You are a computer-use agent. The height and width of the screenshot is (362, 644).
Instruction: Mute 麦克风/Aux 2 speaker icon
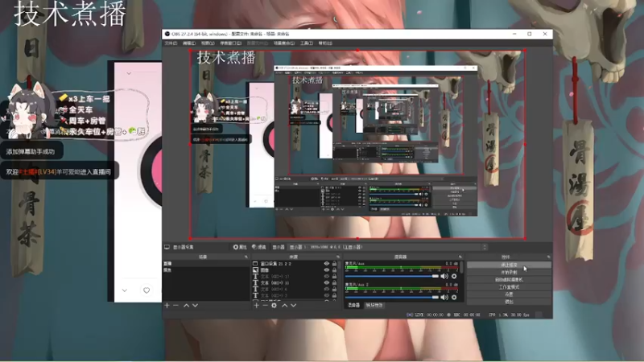click(444, 297)
